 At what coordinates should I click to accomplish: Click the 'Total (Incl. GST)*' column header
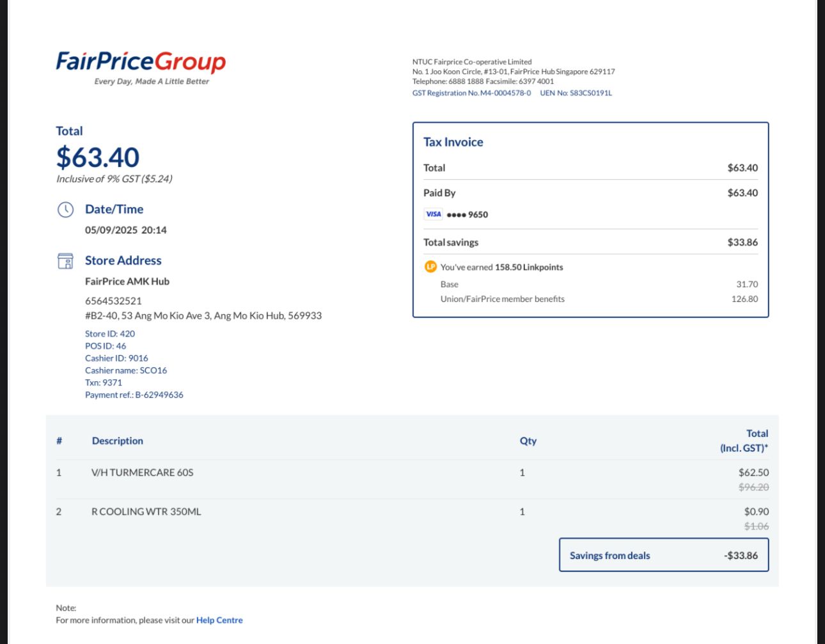[744, 441]
